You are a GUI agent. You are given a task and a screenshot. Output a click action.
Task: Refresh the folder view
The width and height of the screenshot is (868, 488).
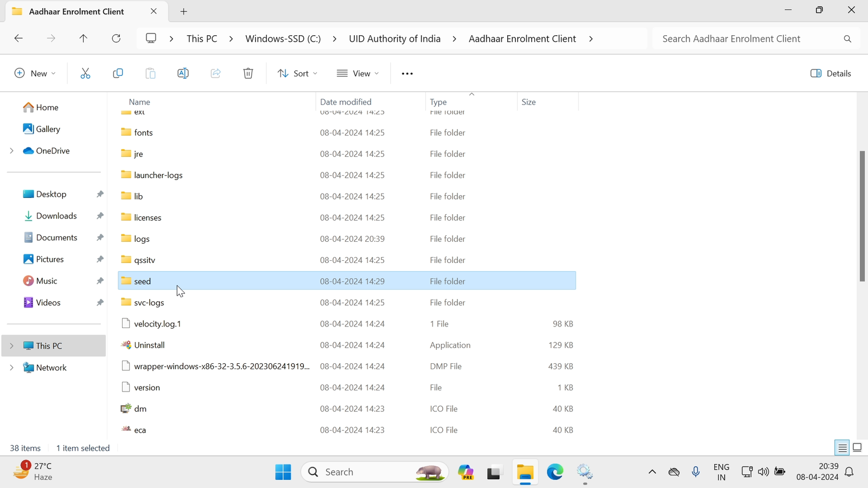116,38
